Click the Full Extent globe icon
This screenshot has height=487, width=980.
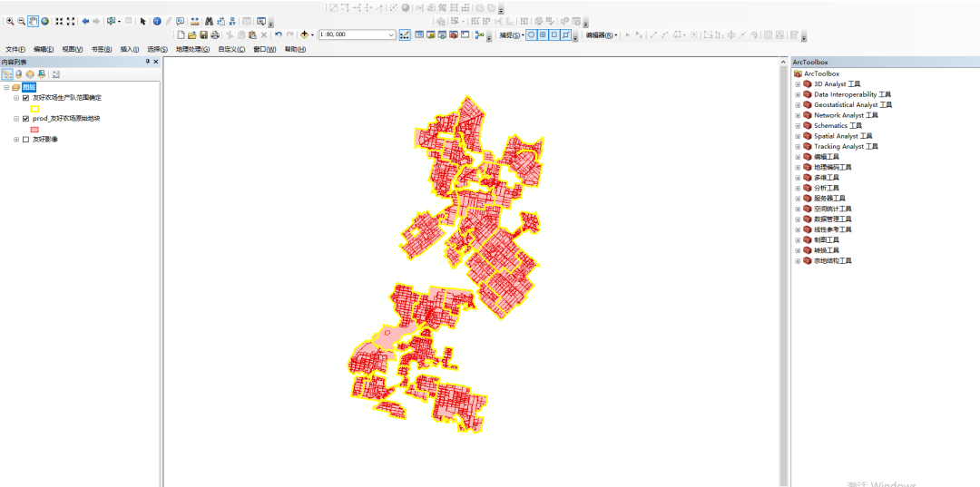tap(44, 21)
